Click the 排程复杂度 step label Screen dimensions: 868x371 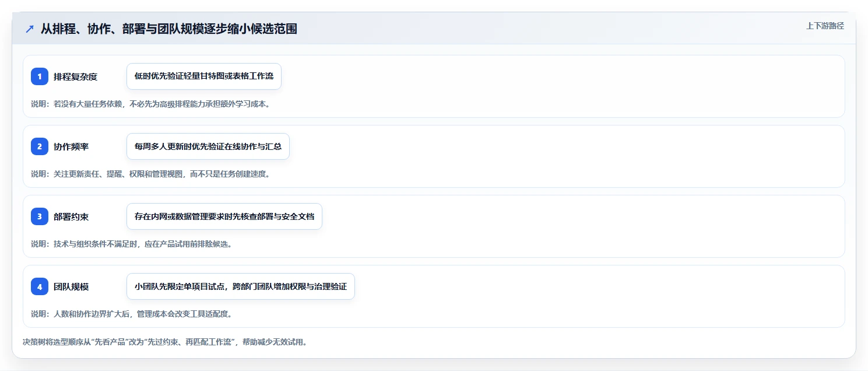click(75, 76)
